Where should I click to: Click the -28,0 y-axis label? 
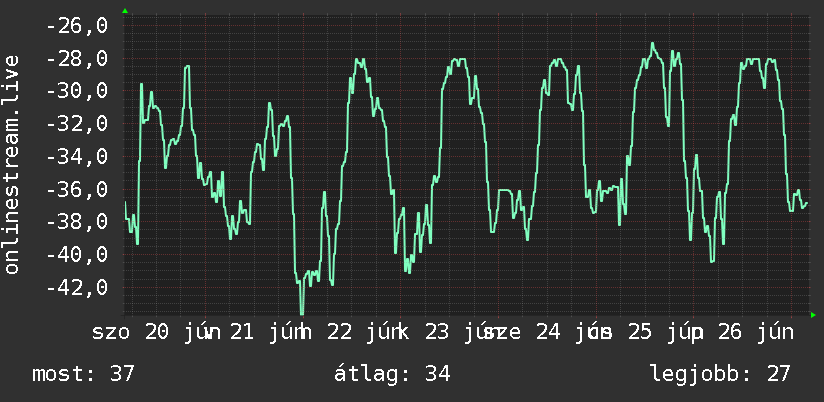77,58
